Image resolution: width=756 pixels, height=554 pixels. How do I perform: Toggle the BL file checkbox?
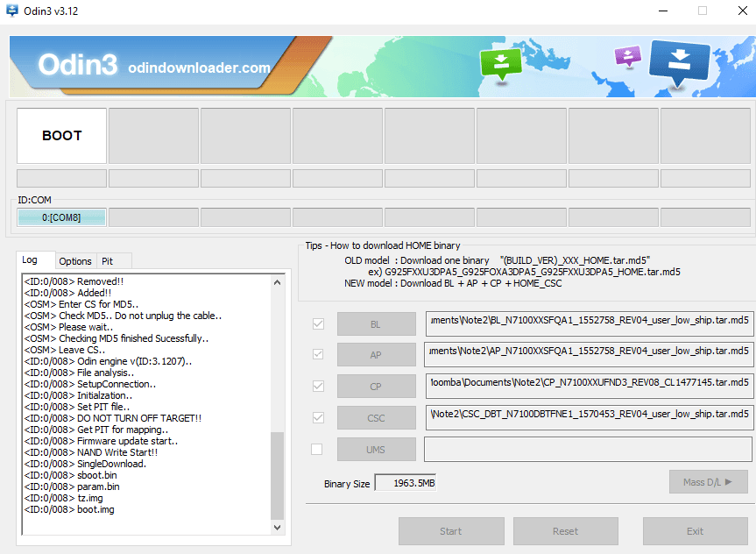[x=318, y=323]
